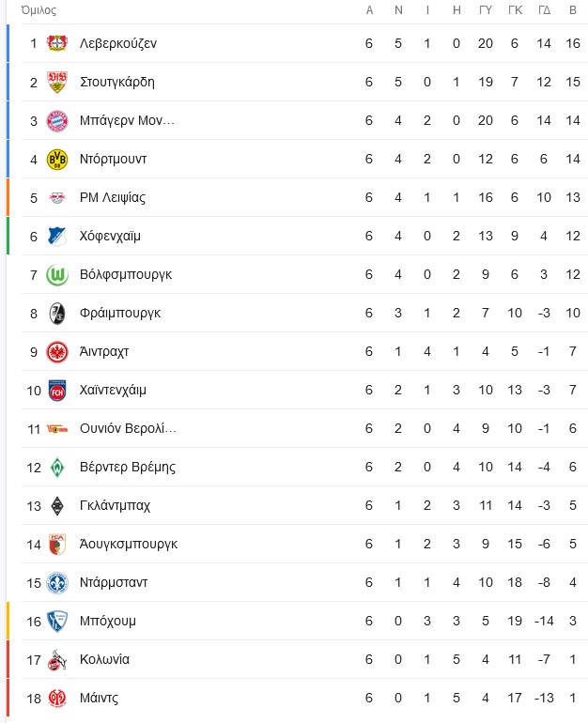Click the Wolfsburg green W logo
This screenshot has width=588, height=723.
click(57, 275)
